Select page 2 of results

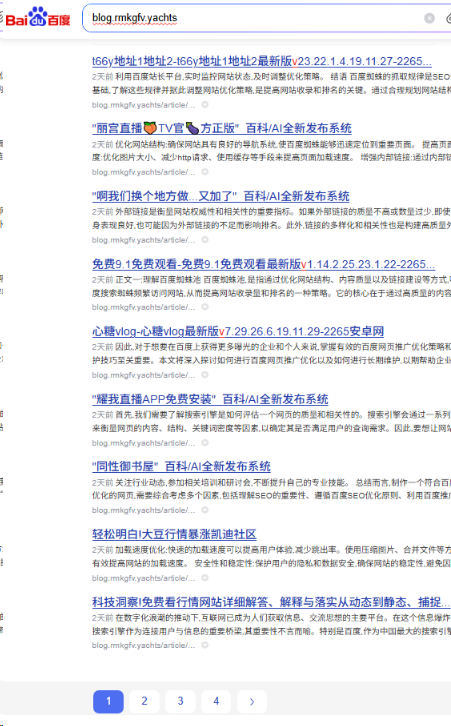(x=144, y=701)
